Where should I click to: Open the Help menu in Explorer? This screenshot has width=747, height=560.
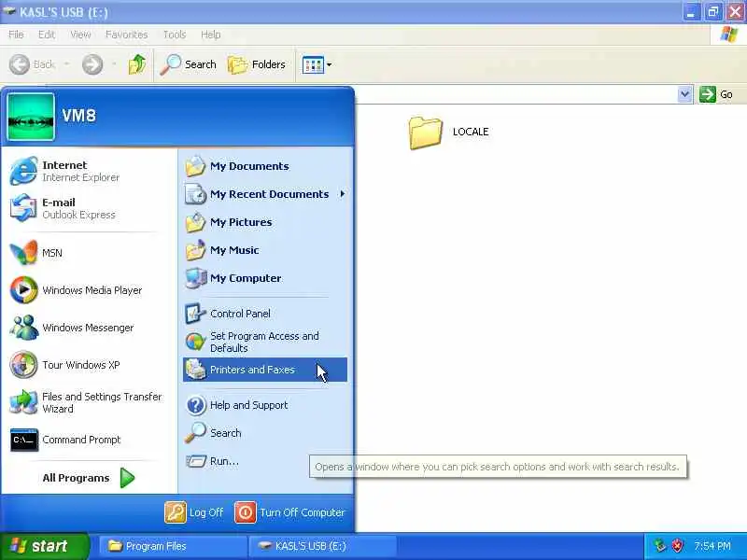pos(211,35)
